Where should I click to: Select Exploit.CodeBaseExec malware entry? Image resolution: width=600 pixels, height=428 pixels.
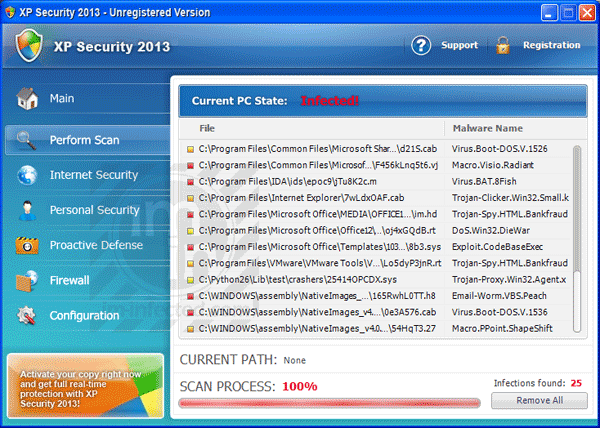coord(497,247)
